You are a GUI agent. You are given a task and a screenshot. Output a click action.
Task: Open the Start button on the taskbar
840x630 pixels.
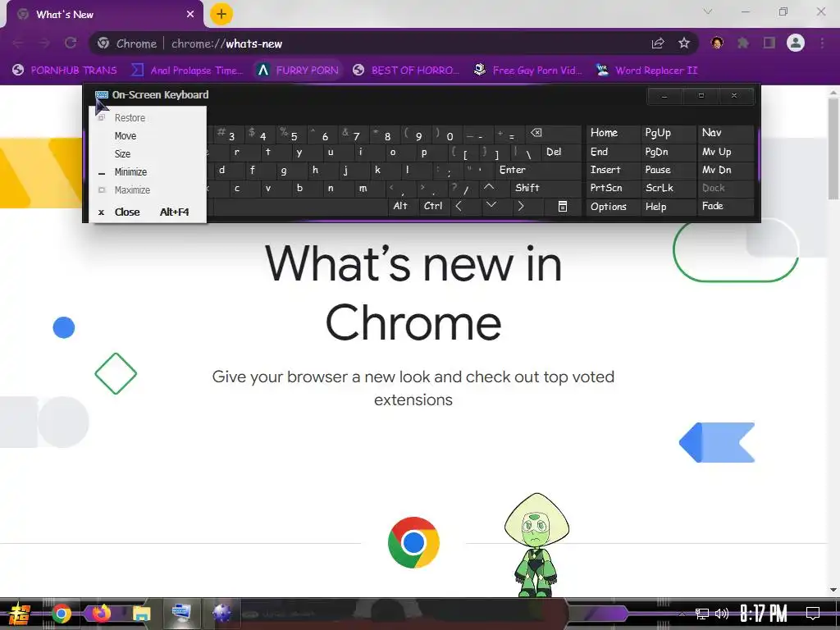pos(20,614)
